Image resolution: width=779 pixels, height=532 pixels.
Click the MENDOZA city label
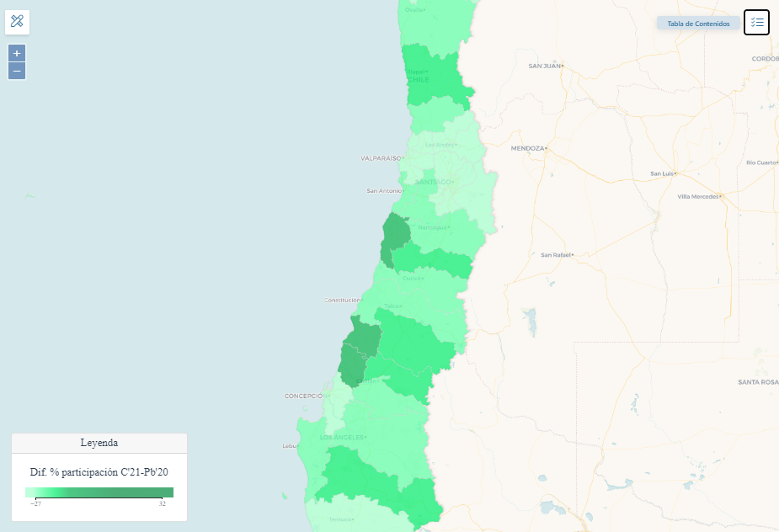click(527, 148)
